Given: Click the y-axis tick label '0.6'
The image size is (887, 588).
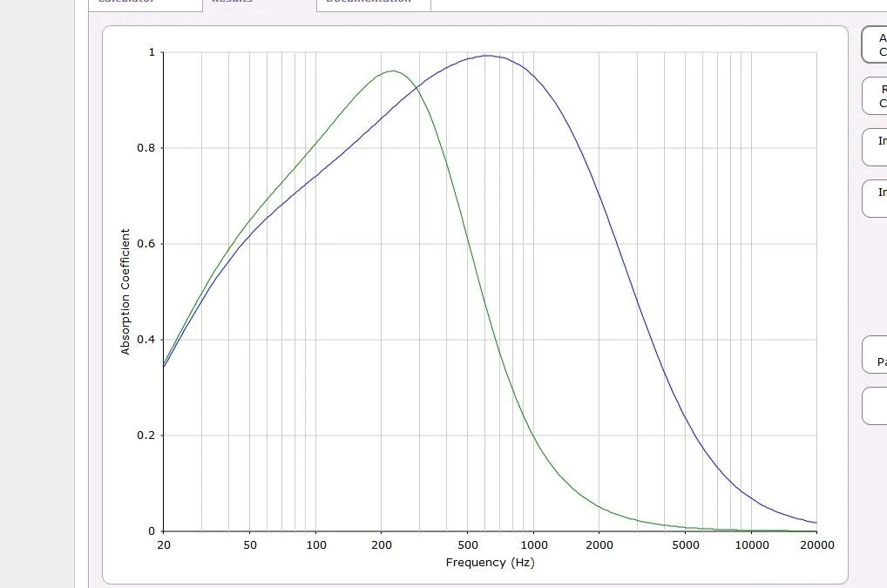Looking at the screenshot, I should (146, 244).
